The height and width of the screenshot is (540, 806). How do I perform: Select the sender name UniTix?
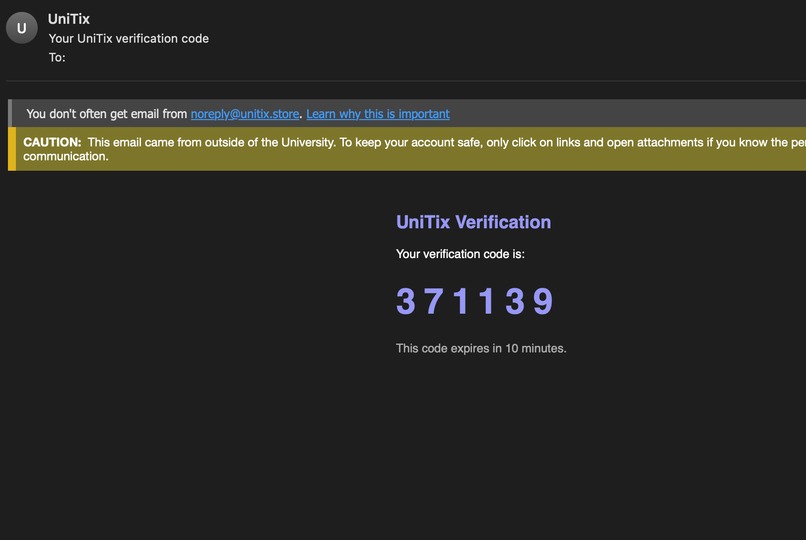(69, 19)
